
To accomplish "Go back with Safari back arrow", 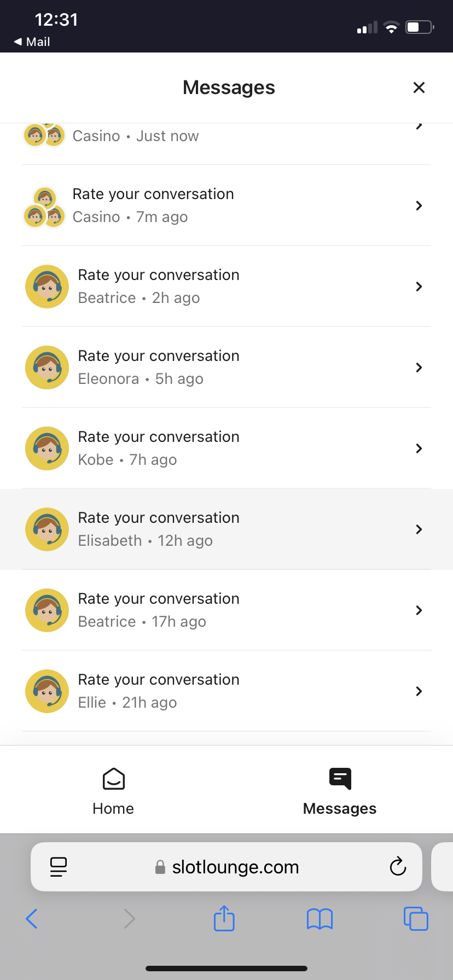I will pos(32,918).
